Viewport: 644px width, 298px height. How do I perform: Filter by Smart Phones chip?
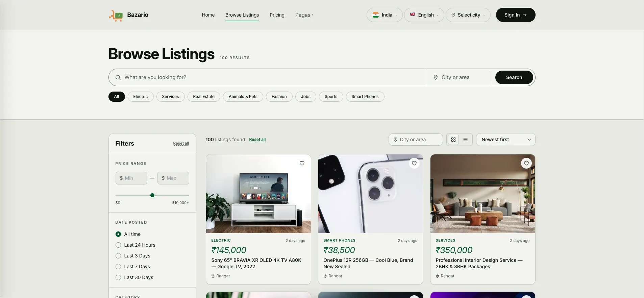(x=365, y=97)
